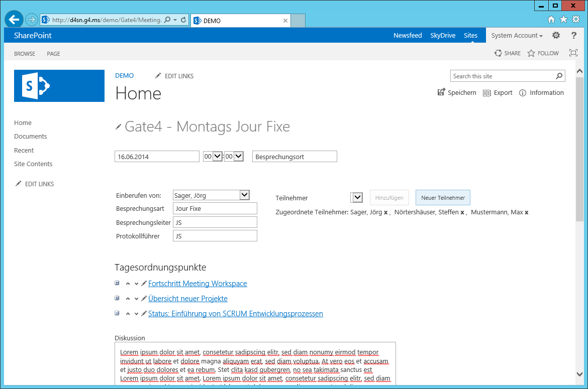Move Status SCRUM item up
The image size is (588, 389).
[128, 314]
